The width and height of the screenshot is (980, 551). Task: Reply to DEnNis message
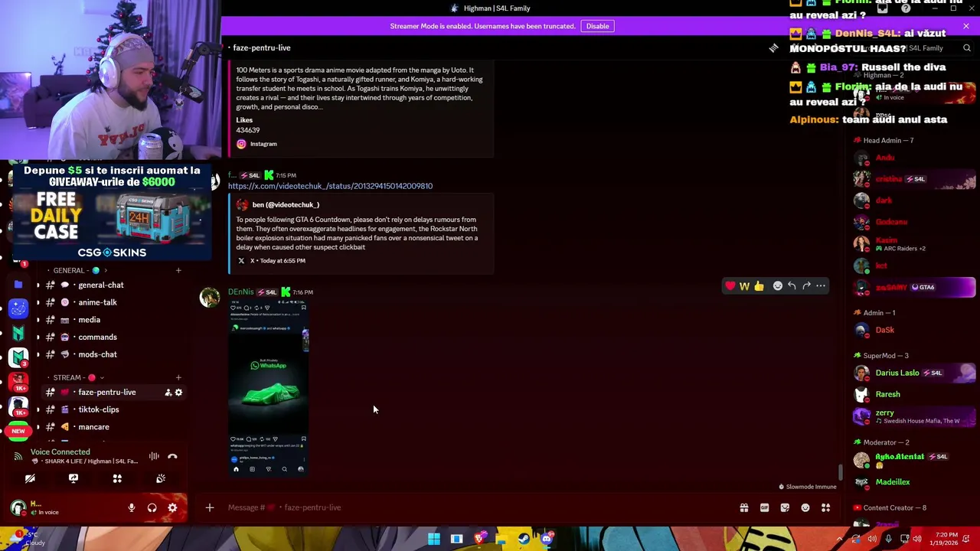click(792, 286)
